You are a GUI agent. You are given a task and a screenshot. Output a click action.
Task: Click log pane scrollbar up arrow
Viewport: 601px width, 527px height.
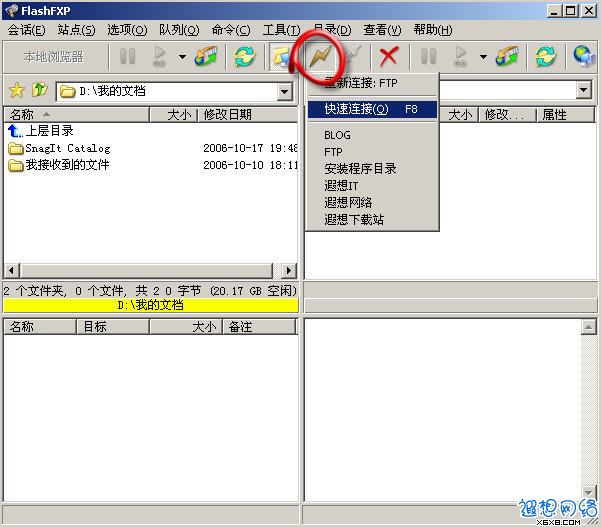click(588, 327)
